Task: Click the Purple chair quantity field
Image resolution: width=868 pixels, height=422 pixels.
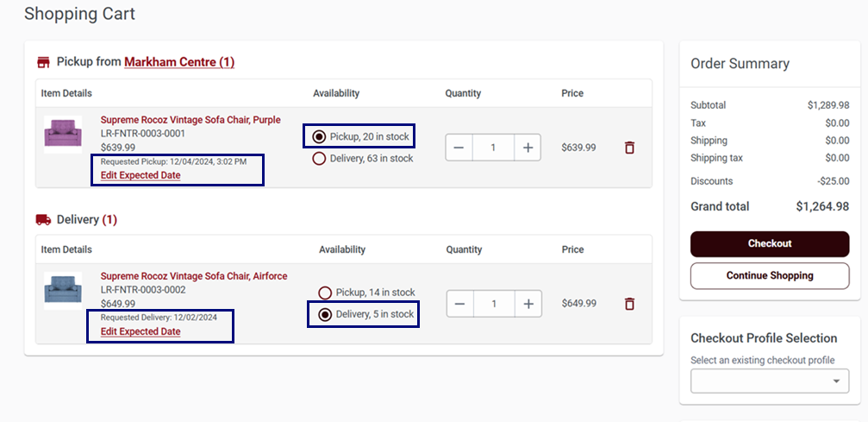Action: (493, 148)
